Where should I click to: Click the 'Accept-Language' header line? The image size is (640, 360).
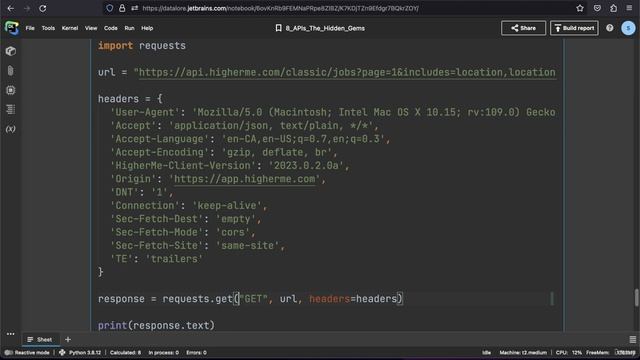250,139
